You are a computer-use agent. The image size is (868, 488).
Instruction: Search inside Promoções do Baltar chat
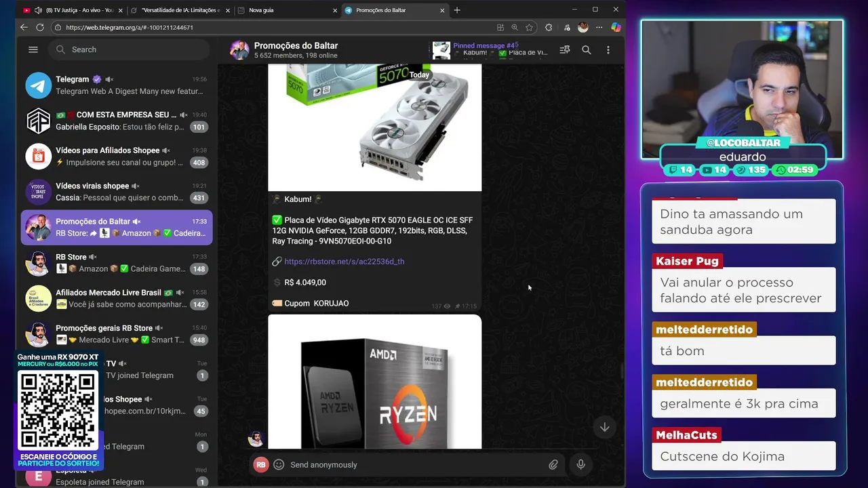tap(587, 50)
